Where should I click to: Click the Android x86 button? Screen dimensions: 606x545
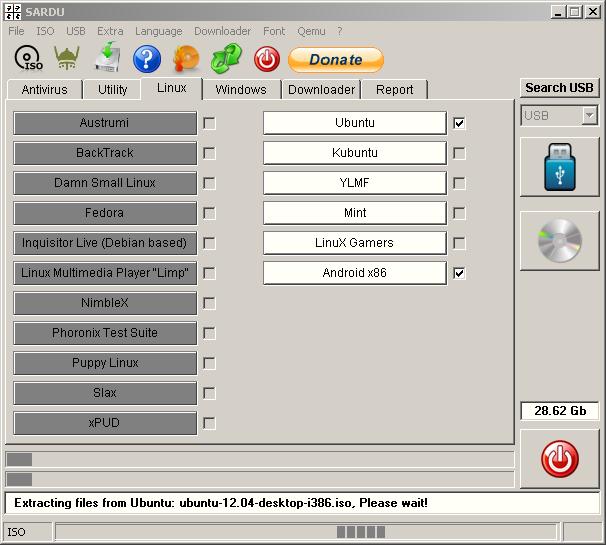[355, 273]
